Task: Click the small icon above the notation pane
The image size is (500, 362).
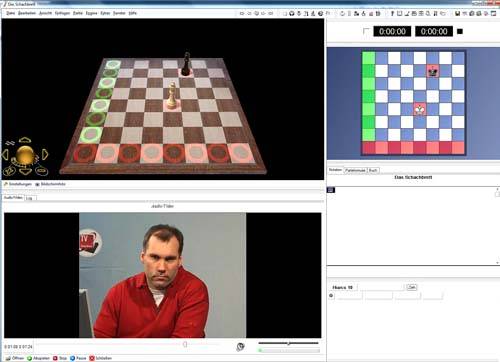Action: click(331, 190)
